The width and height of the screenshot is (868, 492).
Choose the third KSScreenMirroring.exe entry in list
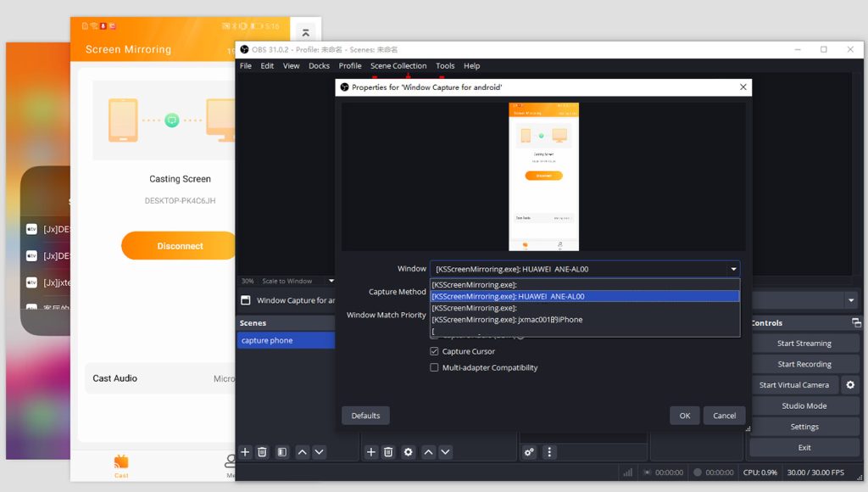point(585,308)
